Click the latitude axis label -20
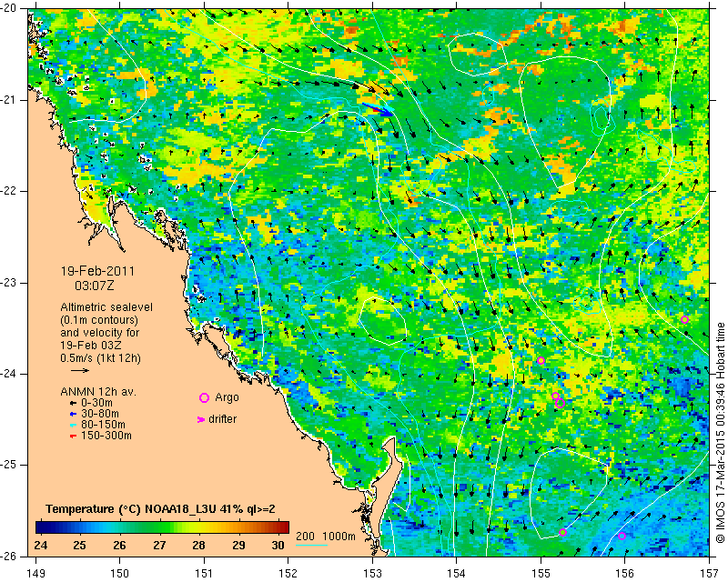 click(9, 8)
